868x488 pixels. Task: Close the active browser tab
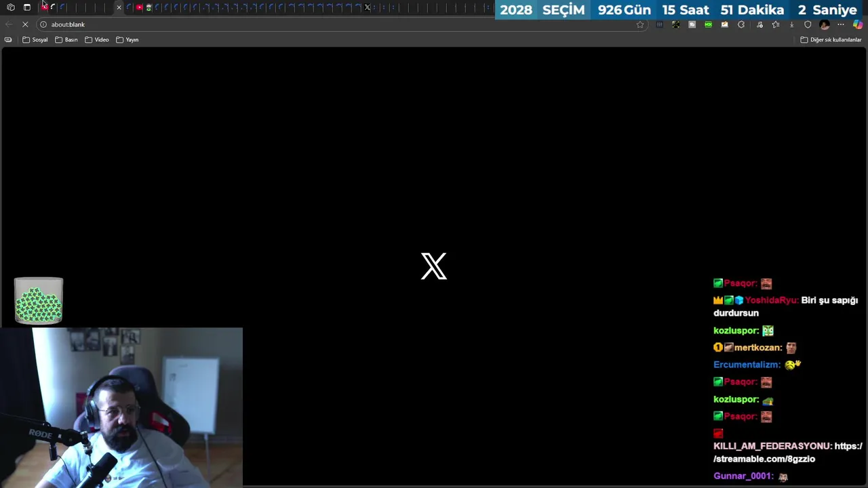pos(119,7)
